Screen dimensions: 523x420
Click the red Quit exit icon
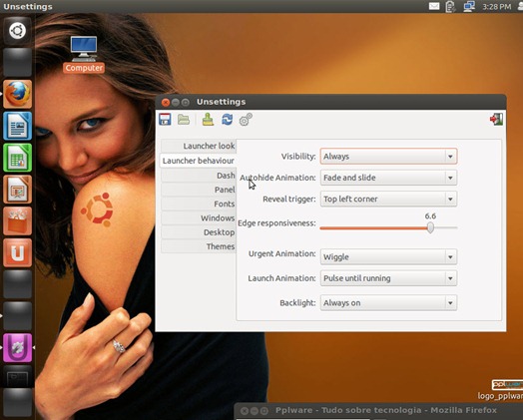(496, 120)
